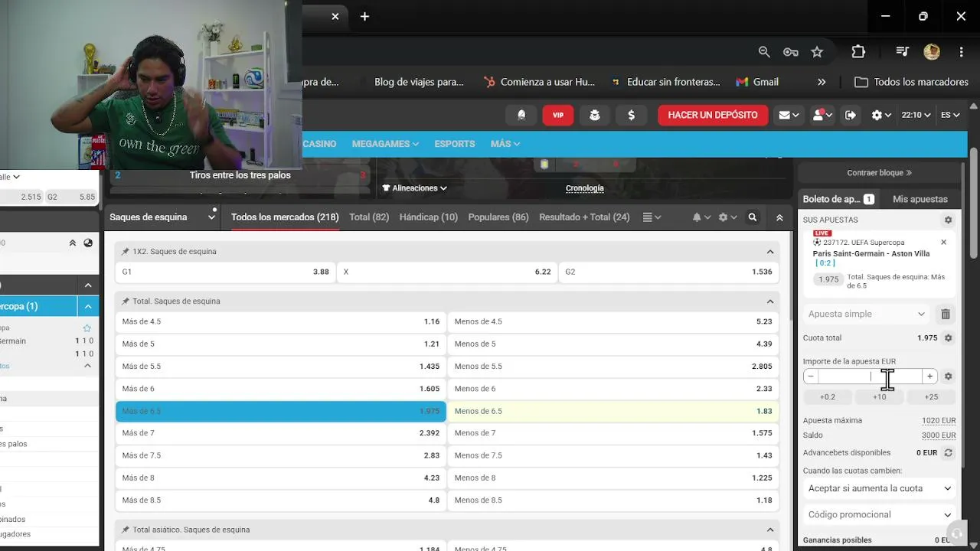
Task: Select Menos de 7 odds 1.575
Action: point(613,433)
